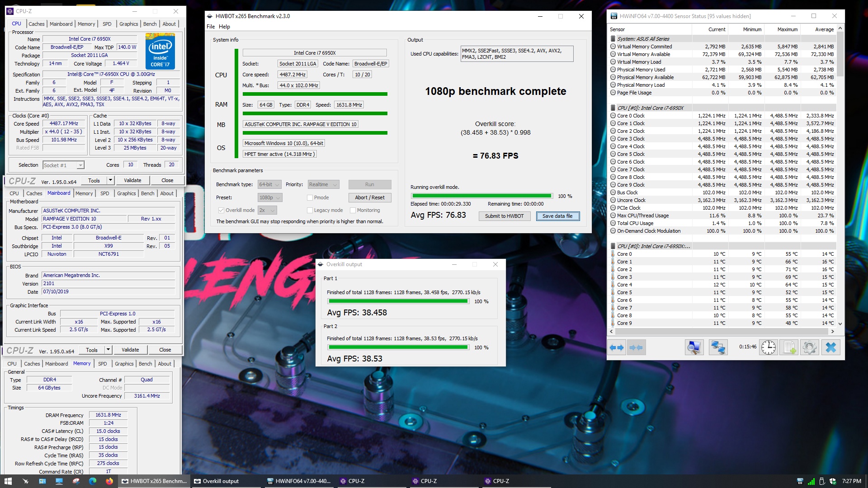Click Virtual Memory Commited sensor row icon
The image size is (868, 488).
point(613,47)
